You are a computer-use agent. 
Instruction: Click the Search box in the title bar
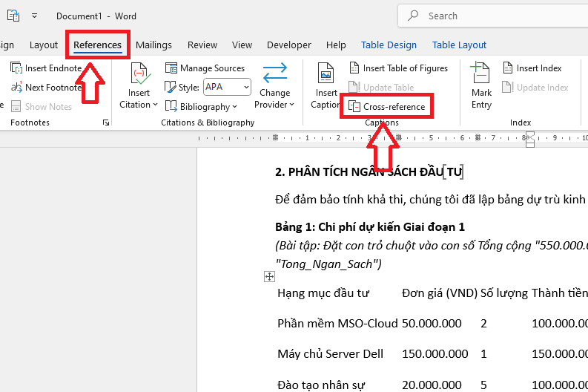tap(493, 16)
